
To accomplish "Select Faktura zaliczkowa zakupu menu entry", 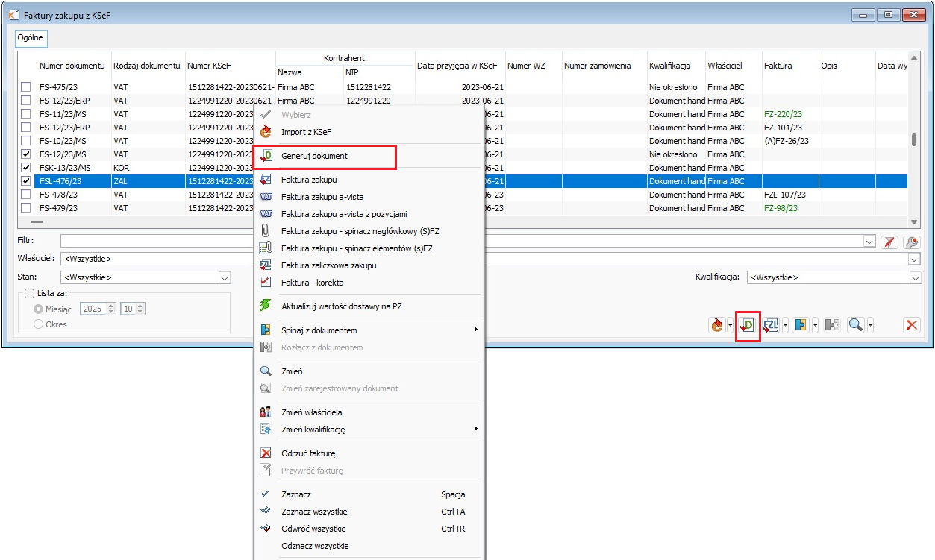I will pyautogui.click(x=328, y=265).
